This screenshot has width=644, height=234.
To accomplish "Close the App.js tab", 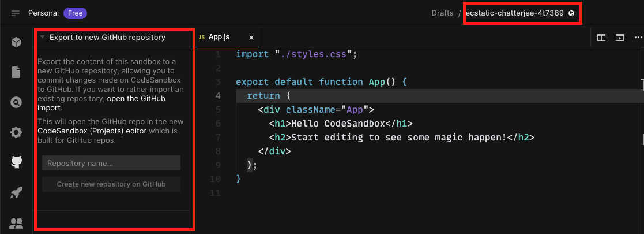I will click(x=251, y=38).
